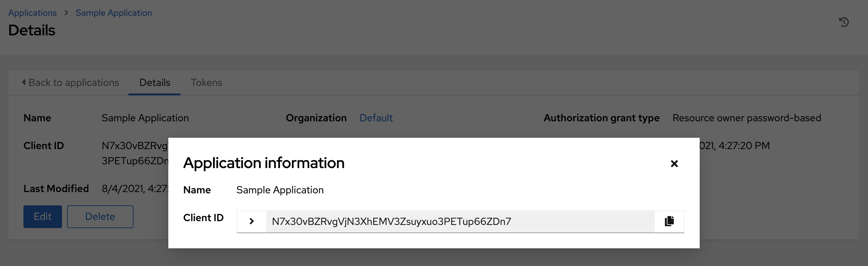Click the Delete button

[100, 216]
